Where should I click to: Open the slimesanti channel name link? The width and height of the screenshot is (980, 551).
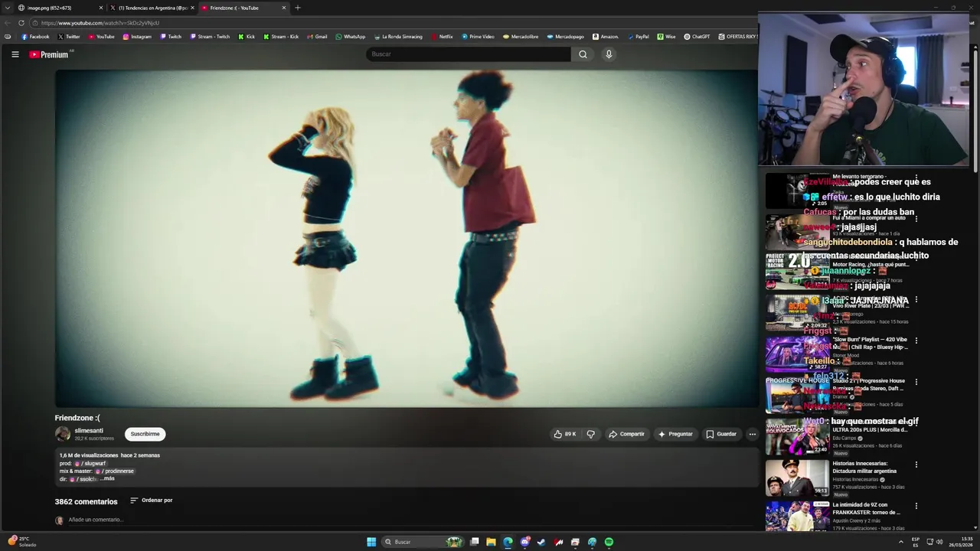89,431
